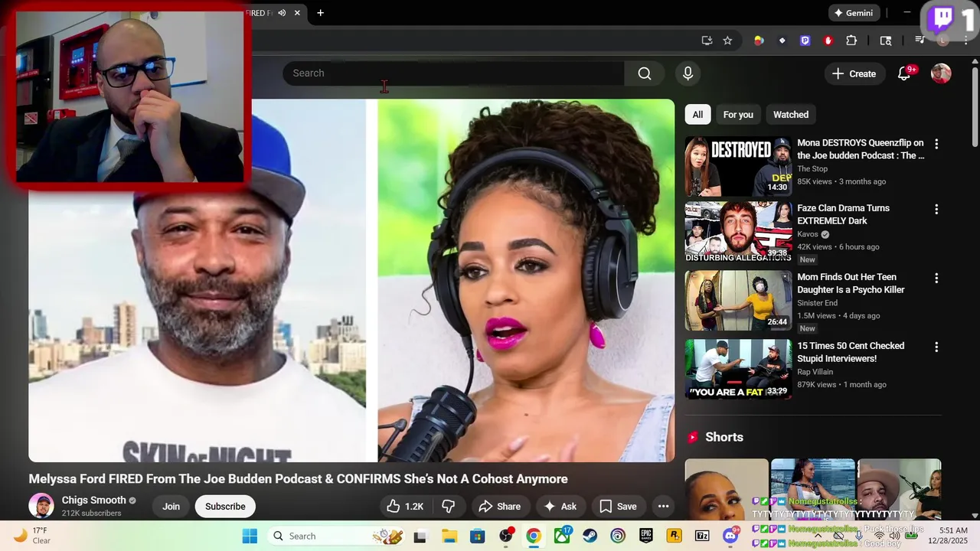The image size is (980, 551).
Task: Click the red hand ad-blocker extension
Action: coord(828,41)
